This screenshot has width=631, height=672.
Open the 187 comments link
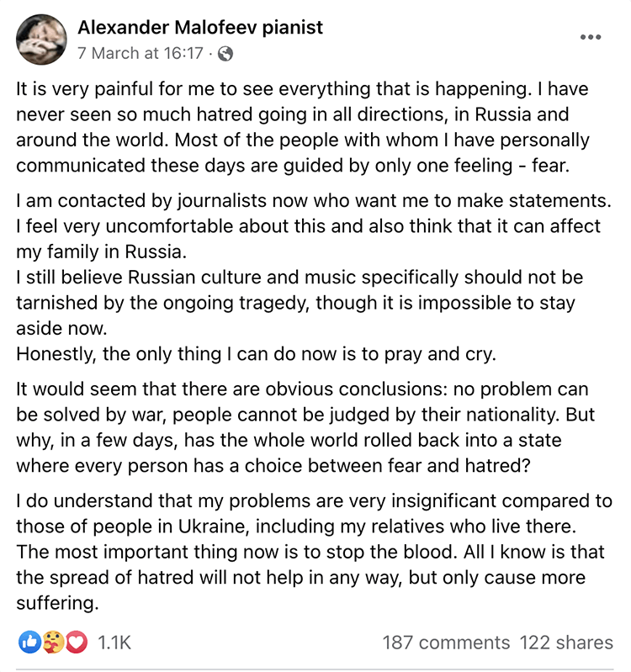coord(446,643)
